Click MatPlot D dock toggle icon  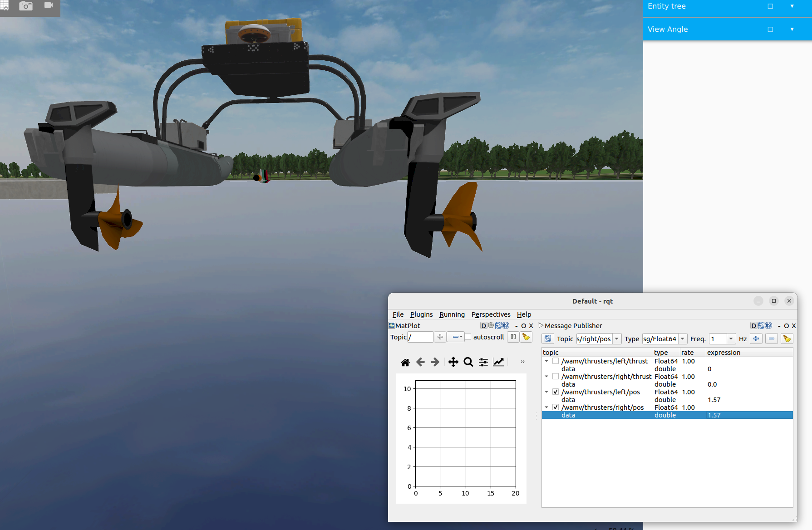(x=483, y=326)
